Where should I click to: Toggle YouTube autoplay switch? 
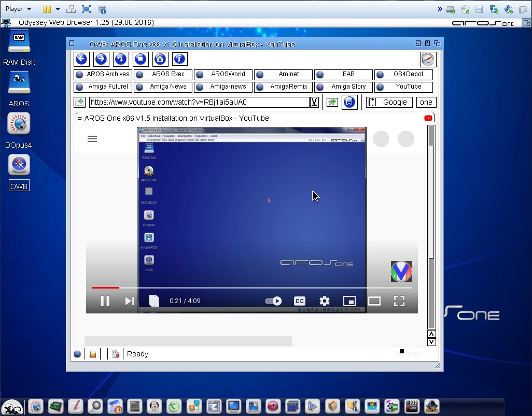(x=273, y=301)
